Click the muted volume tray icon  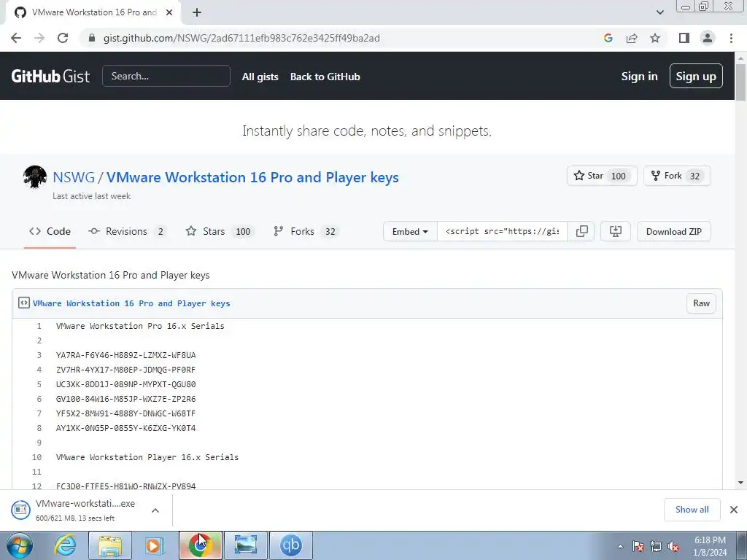point(673,546)
